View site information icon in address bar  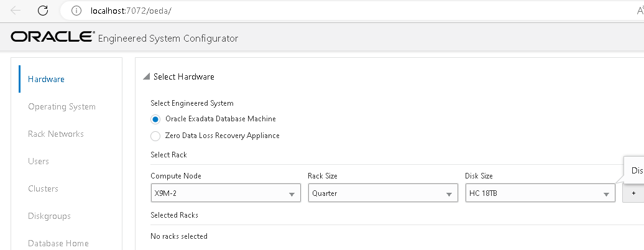point(76,11)
